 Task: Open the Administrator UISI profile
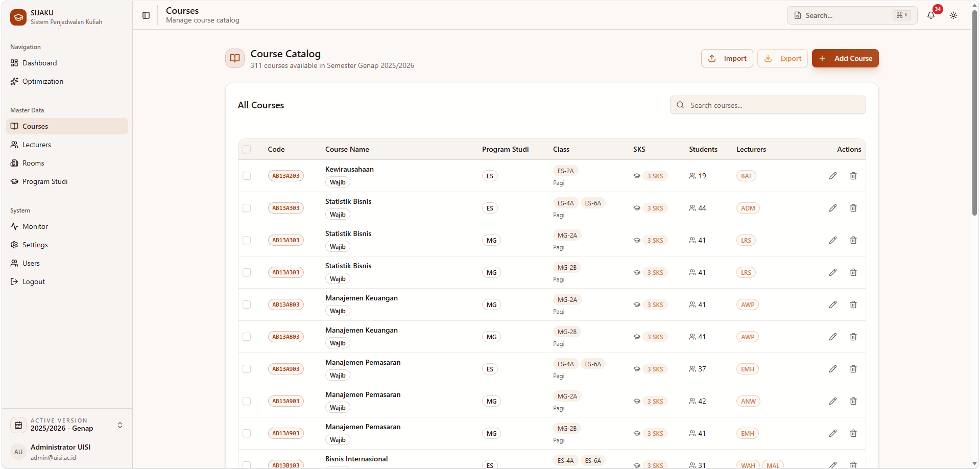click(67, 452)
